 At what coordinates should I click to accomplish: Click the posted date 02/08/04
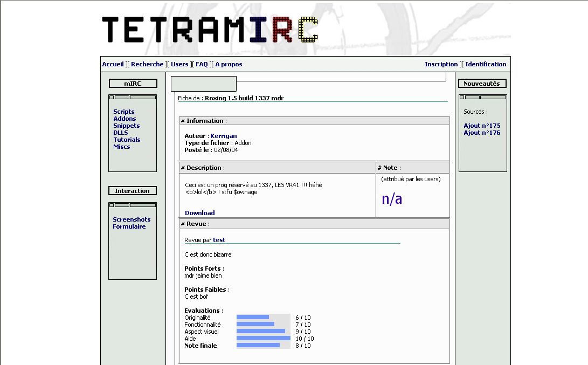pyautogui.click(x=226, y=150)
